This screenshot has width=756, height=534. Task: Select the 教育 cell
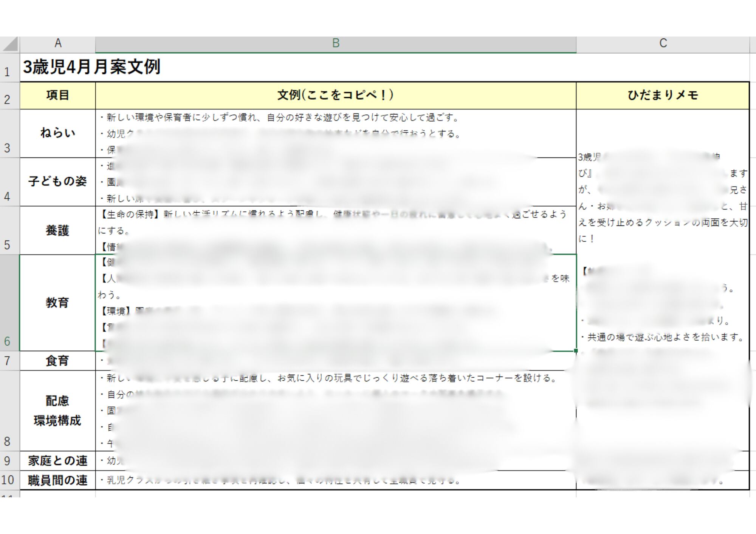coord(57,303)
